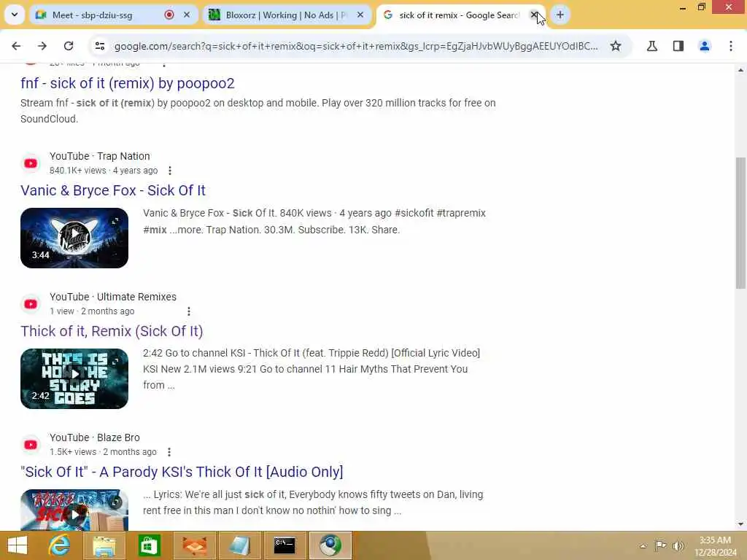Open File Explorer from taskbar
Screen dimensions: 747x560
click(x=104, y=545)
